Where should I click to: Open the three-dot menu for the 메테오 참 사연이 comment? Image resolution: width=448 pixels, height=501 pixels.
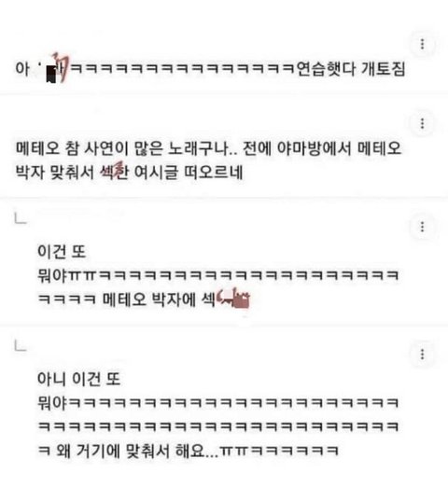click(422, 123)
